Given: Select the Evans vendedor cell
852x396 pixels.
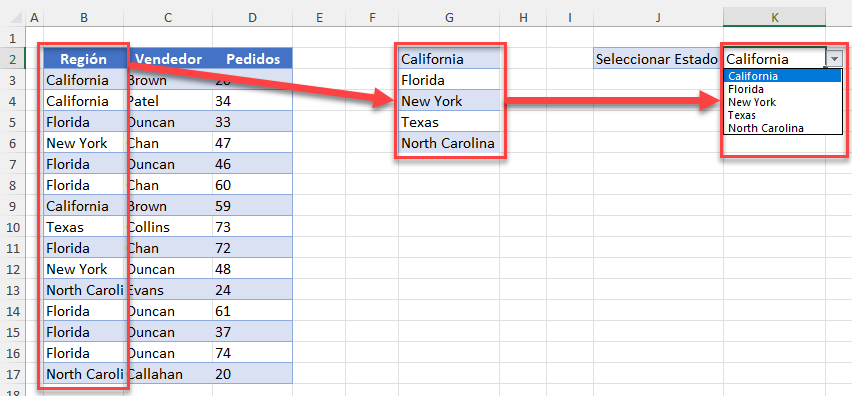Looking at the screenshot, I should (168, 290).
